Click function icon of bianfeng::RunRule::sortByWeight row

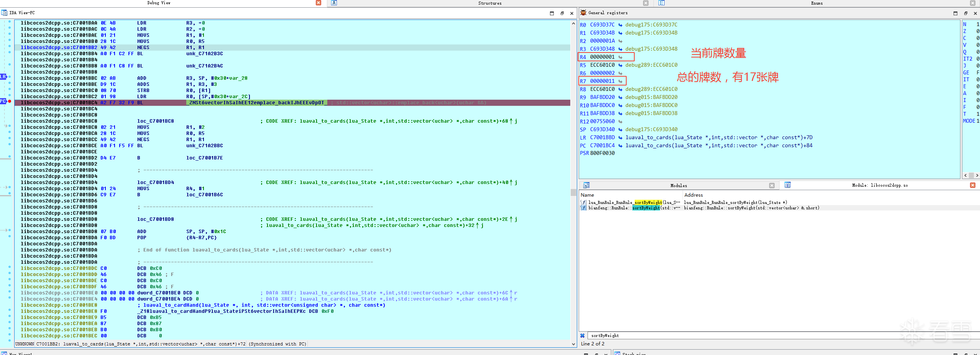(583, 208)
